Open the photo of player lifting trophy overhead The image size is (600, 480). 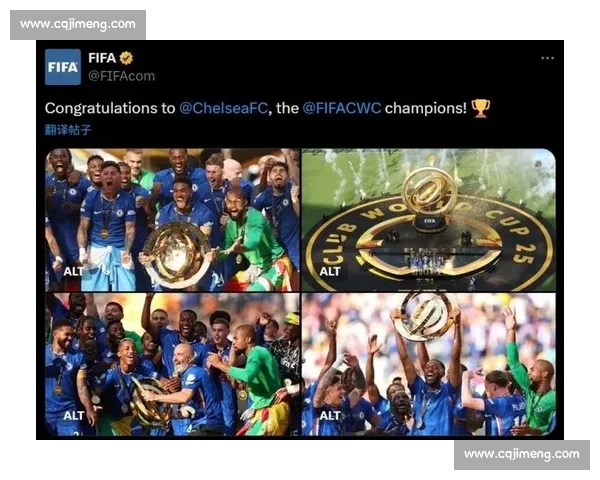(429, 364)
